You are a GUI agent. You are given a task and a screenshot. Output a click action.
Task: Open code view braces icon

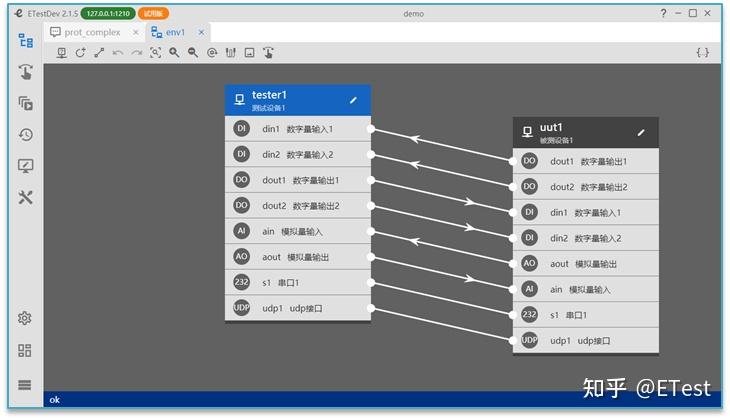tap(703, 53)
